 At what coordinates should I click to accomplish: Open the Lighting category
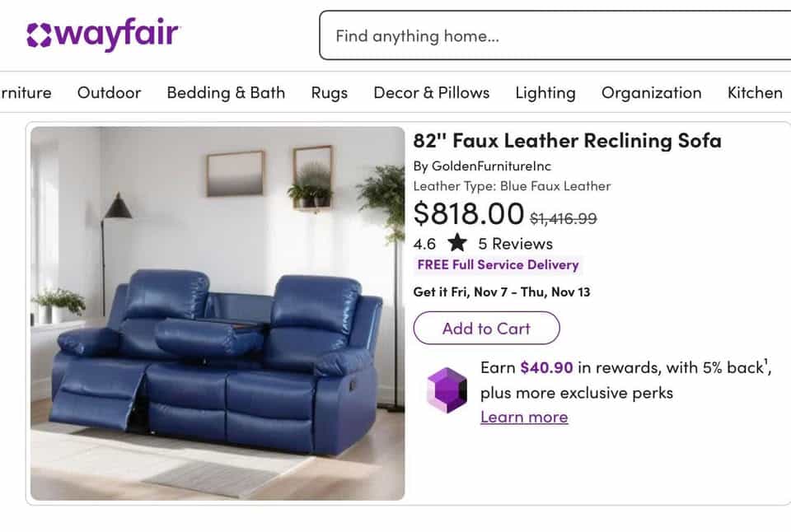[x=545, y=93]
